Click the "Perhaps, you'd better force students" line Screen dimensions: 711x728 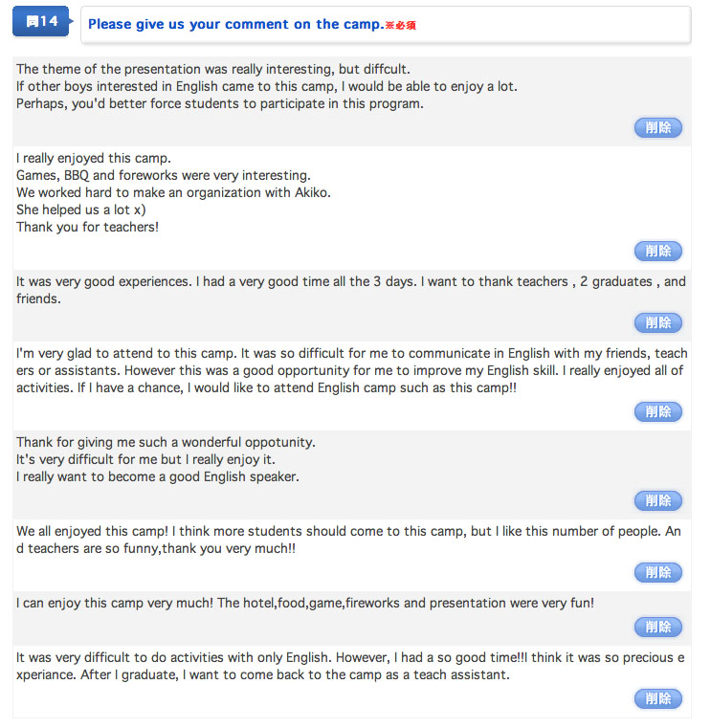[220, 103]
